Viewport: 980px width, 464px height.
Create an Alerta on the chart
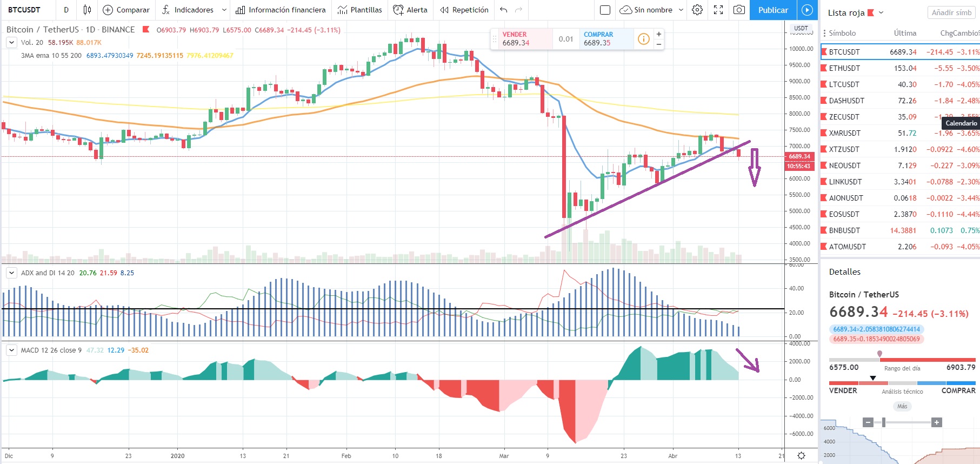tap(410, 10)
